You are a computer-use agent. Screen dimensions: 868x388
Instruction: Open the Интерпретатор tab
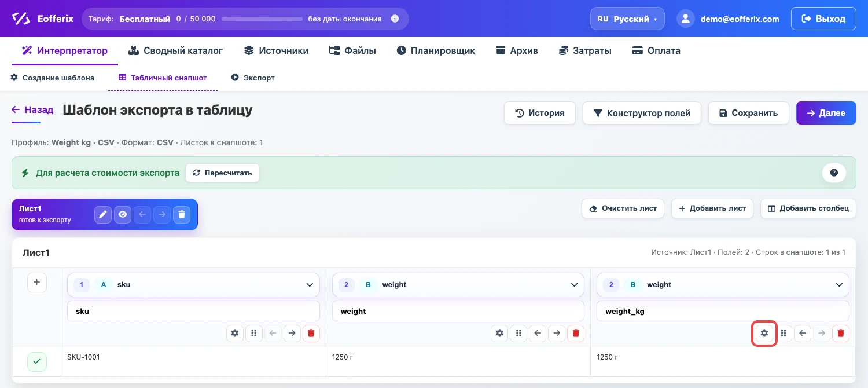click(65, 50)
